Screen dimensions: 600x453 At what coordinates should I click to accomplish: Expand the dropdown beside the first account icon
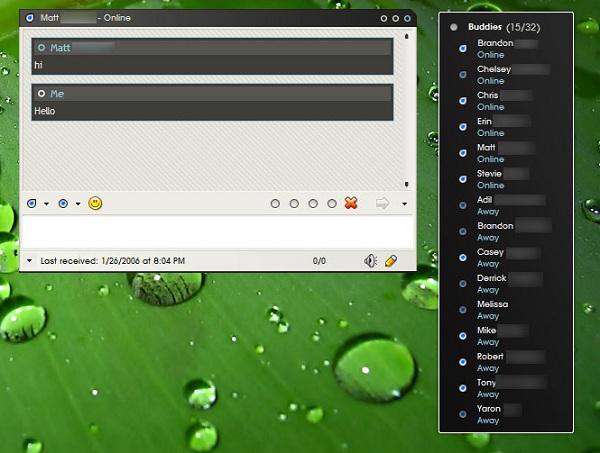(x=46, y=205)
